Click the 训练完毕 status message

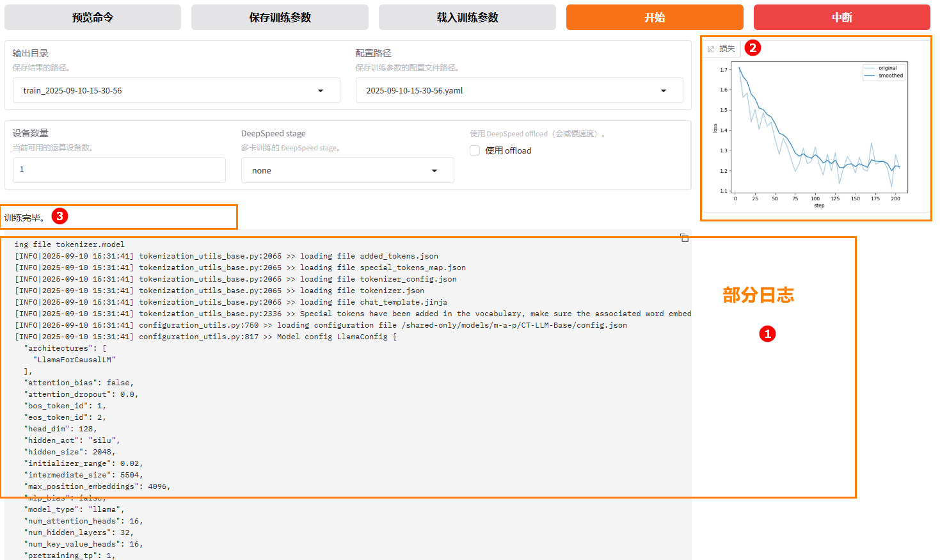coord(25,218)
